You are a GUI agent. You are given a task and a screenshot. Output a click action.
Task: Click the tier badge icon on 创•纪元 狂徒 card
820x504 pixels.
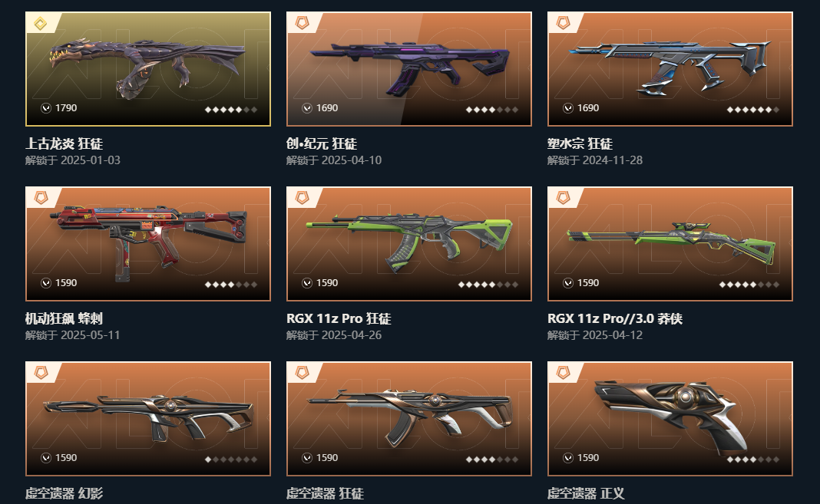[302, 23]
